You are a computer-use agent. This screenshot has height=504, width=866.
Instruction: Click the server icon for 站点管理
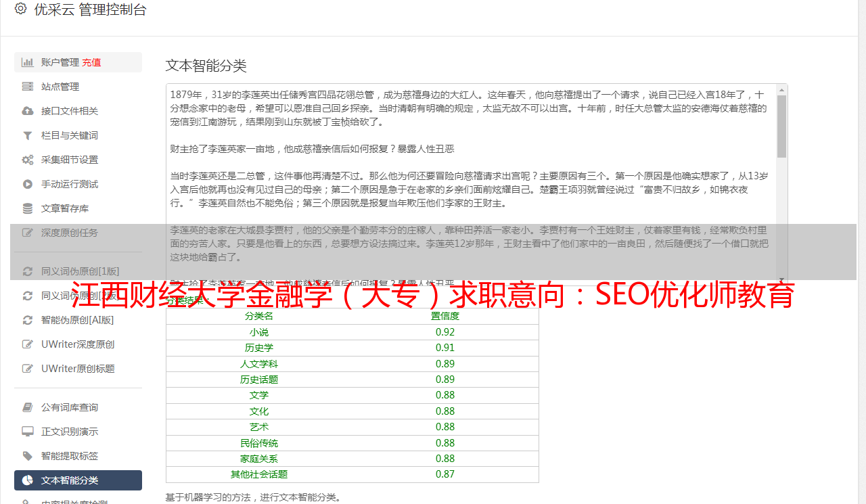[x=28, y=87]
